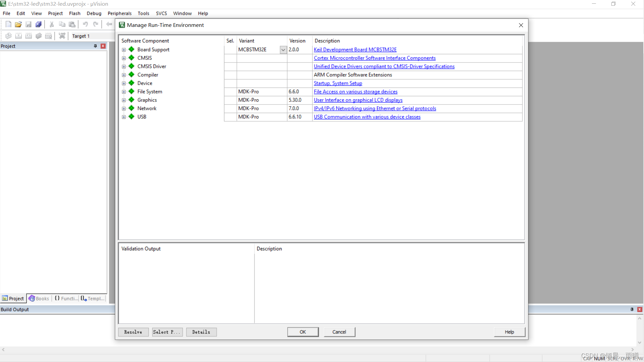Create a new file from the toolbar
644x362 pixels.
[8, 24]
